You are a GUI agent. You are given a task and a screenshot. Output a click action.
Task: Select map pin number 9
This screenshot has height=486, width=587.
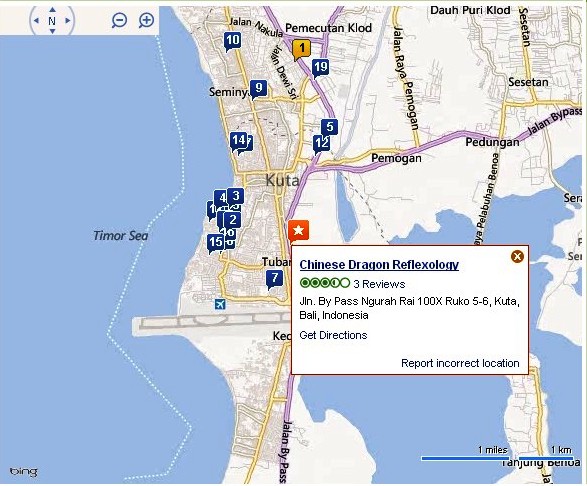(x=258, y=89)
